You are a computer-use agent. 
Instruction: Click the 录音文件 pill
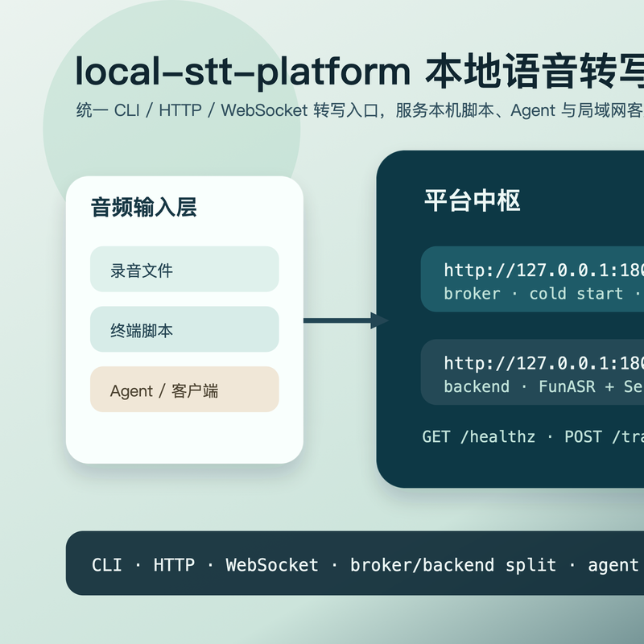coord(184,270)
